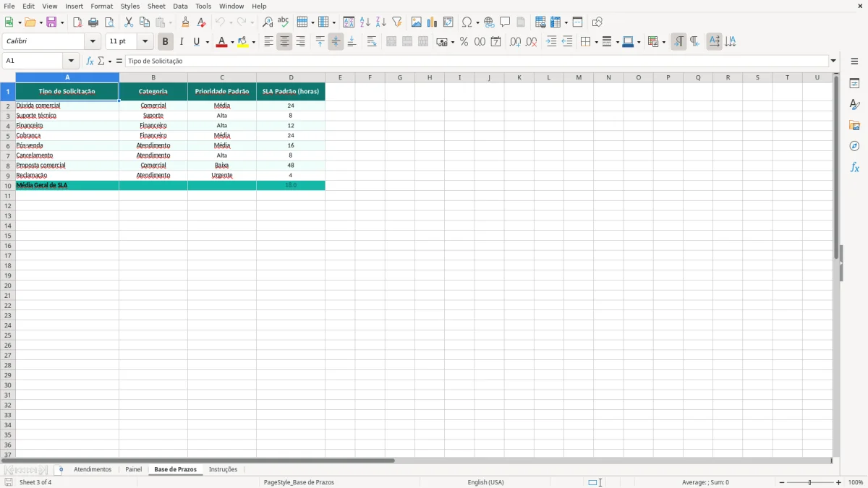The width and height of the screenshot is (868, 488).
Task: Switch to the Atendimentos sheet tab
Action: tap(93, 469)
